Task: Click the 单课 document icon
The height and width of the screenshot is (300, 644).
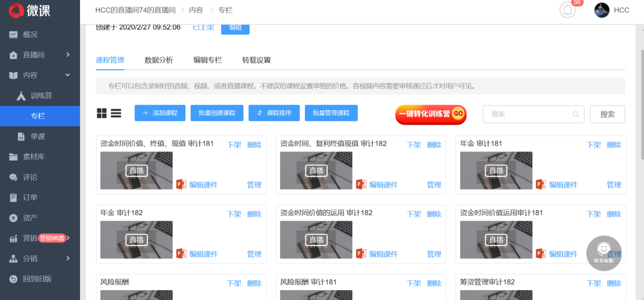Action: point(21,136)
